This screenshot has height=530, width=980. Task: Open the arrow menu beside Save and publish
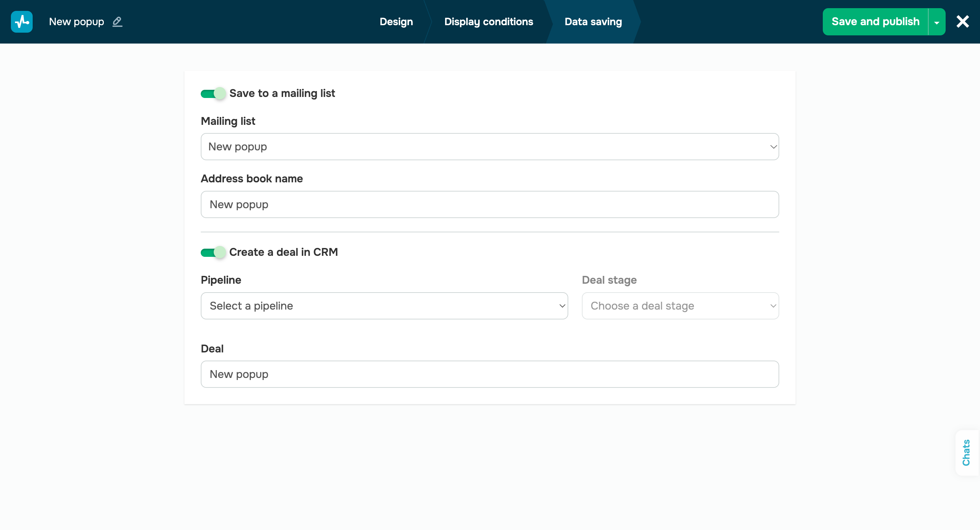point(937,22)
